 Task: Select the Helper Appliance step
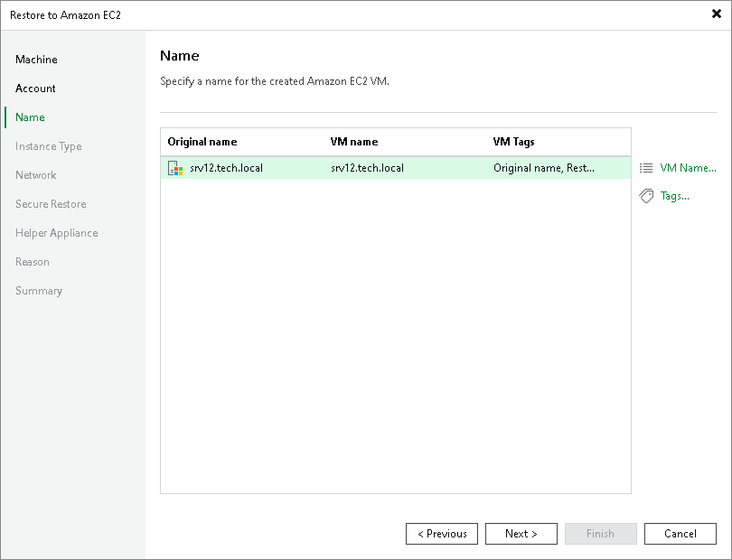(56, 232)
